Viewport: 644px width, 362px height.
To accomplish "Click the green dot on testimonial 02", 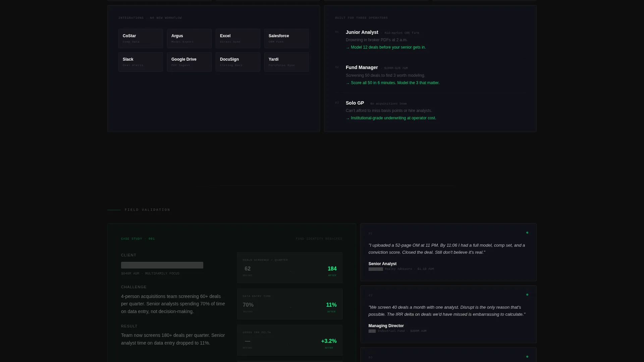I will point(527,295).
